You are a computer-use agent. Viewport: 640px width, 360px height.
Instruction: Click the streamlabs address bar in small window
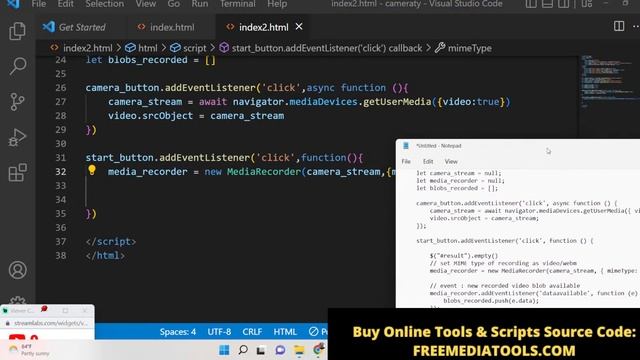coord(50,323)
